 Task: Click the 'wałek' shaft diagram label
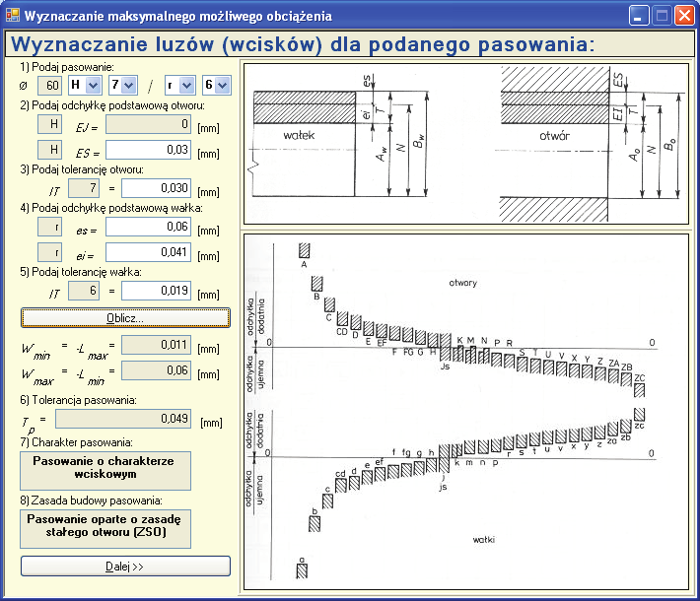click(x=299, y=135)
